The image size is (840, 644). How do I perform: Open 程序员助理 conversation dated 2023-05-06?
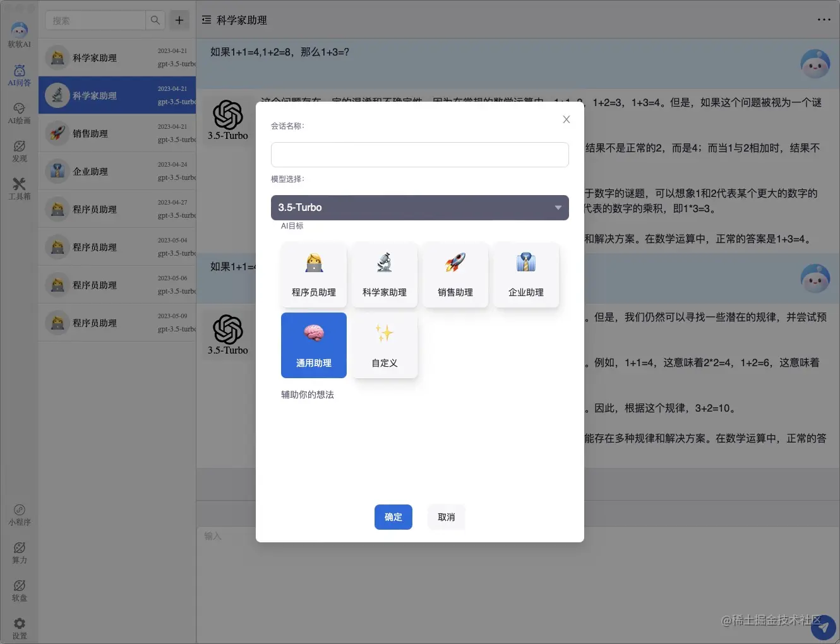[117, 285]
